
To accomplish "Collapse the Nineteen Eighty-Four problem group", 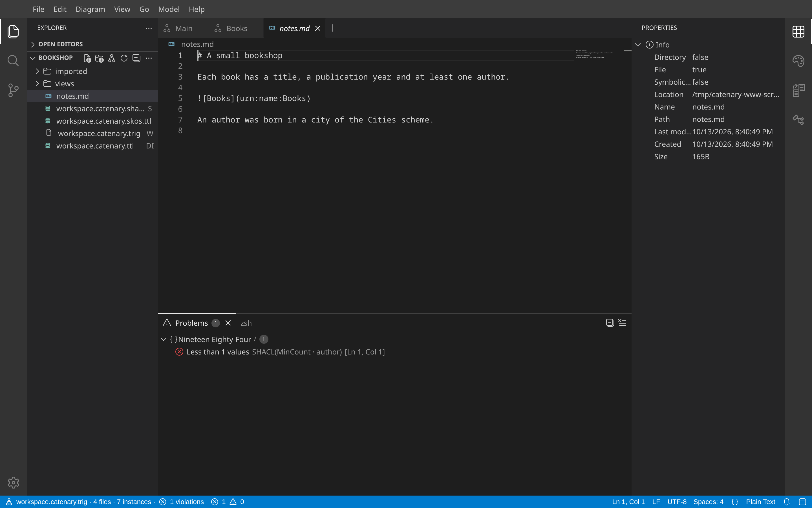I will tap(164, 339).
